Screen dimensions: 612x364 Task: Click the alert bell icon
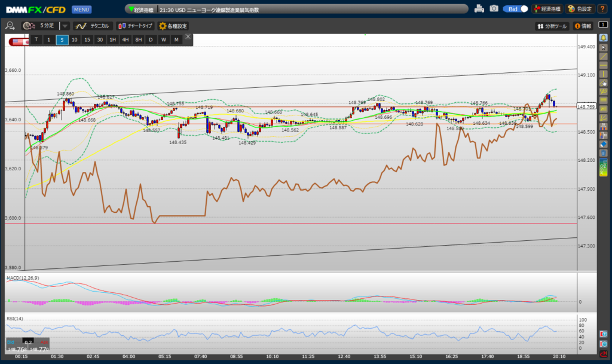click(603, 38)
